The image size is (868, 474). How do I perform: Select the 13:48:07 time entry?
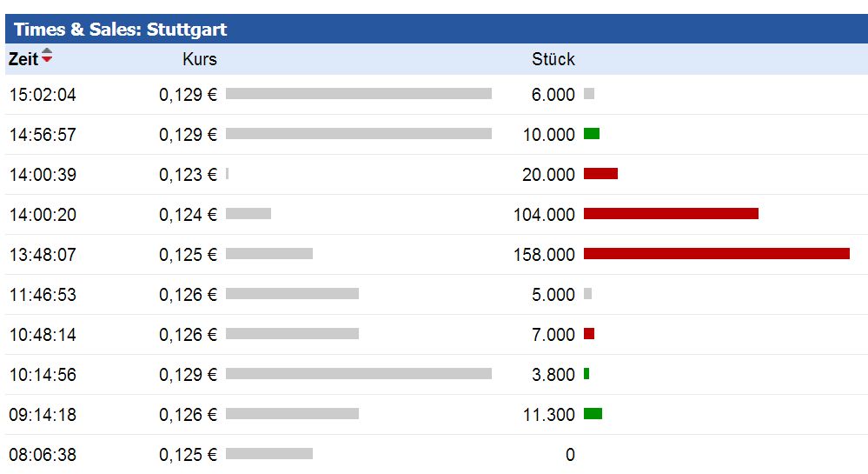click(43, 255)
